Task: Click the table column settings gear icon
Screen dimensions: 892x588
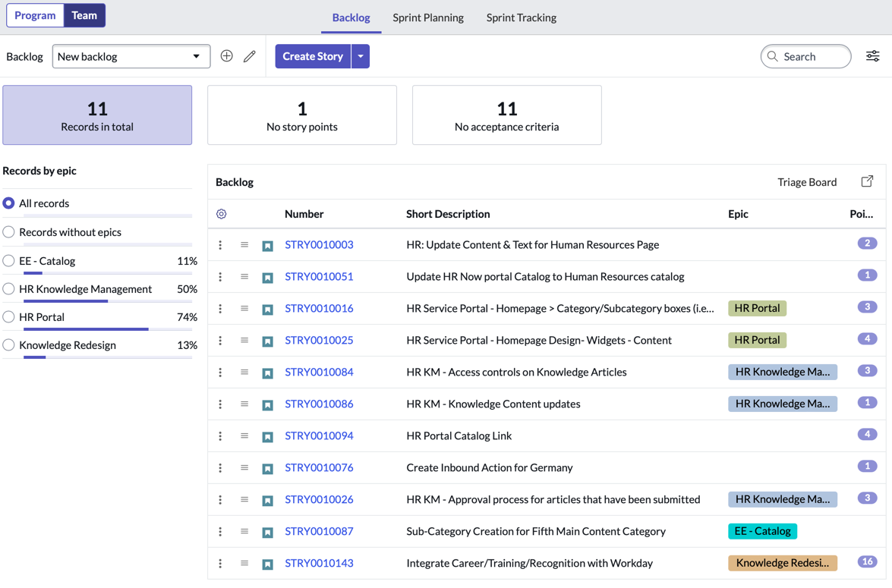Action: [222, 214]
